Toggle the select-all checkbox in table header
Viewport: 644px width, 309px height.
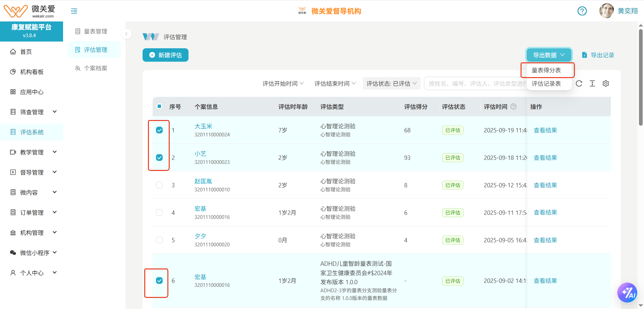pos(159,106)
